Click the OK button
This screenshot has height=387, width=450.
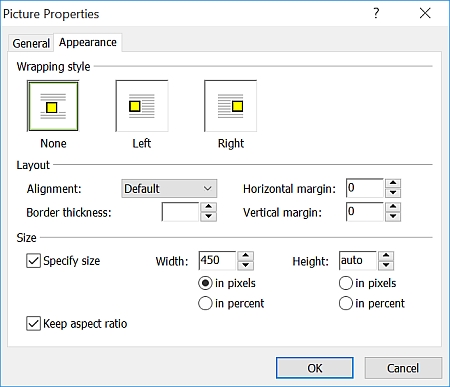tap(315, 368)
